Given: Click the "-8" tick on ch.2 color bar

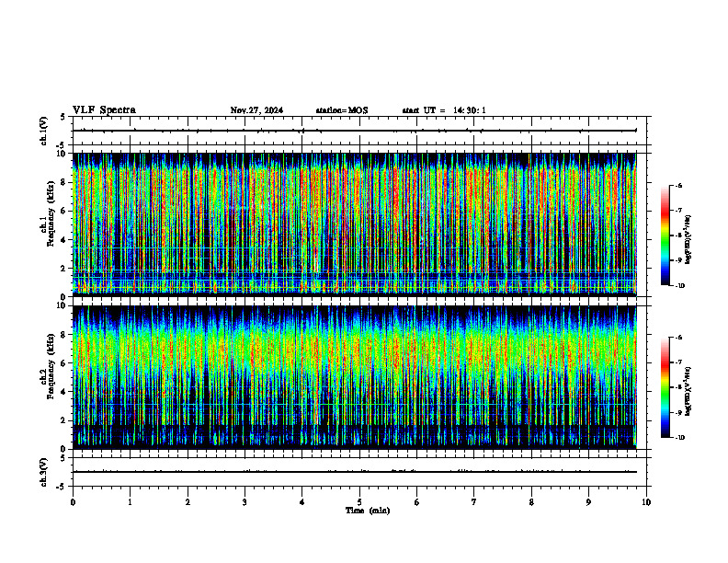Looking at the screenshot, I should click(678, 387).
